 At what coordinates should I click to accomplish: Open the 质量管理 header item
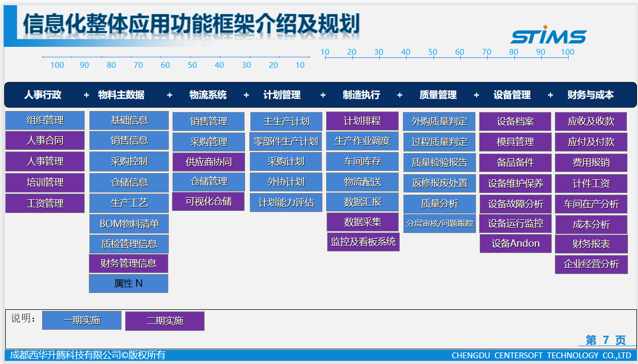click(438, 95)
